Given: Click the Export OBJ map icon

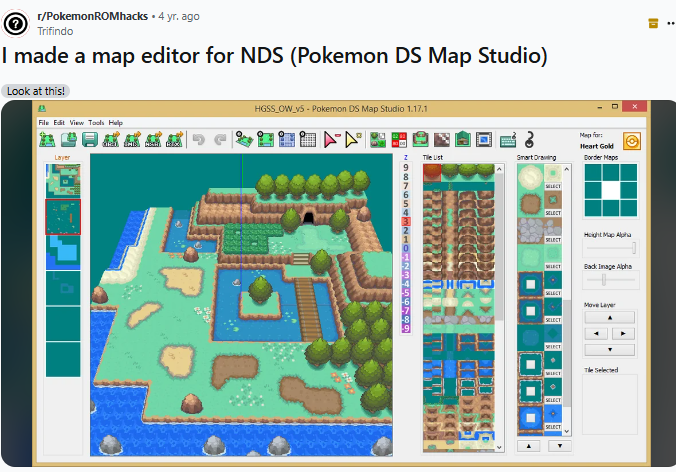Looking at the screenshot, I should pyautogui.click(x=111, y=140).
